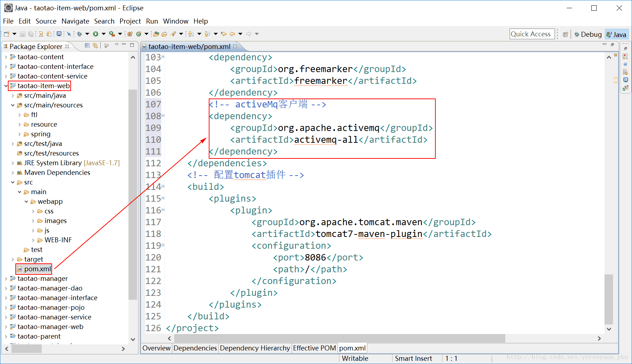Expand the Maven Dependencies node
This screenshot has height=364, width=632.
tap(12, 172)
